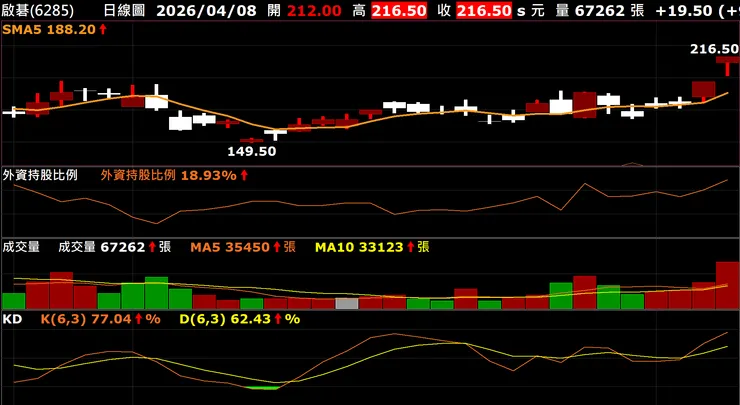Select the 日線圖 chart type label
Image resolution: width=740 pixels, height=405 pixels.
click(124, 10)
